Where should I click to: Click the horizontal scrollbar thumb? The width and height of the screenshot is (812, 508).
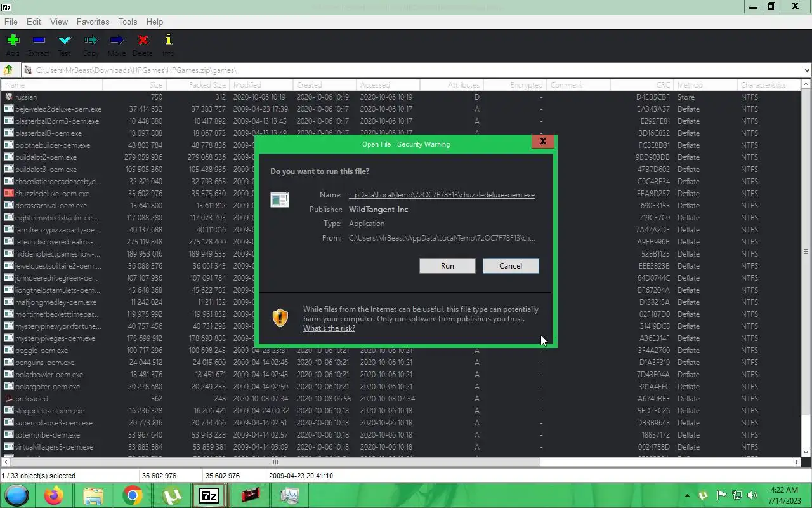click(x=275, y=462)
